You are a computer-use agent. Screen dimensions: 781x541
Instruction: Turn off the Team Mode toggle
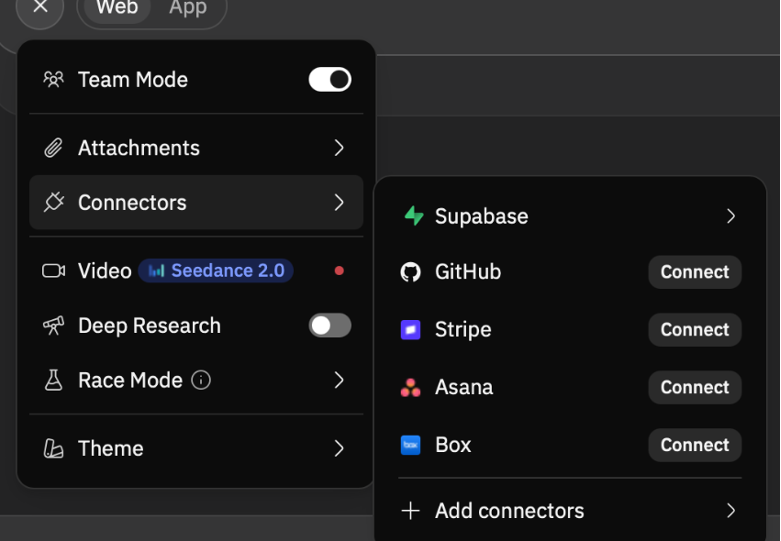pos(330,80)
